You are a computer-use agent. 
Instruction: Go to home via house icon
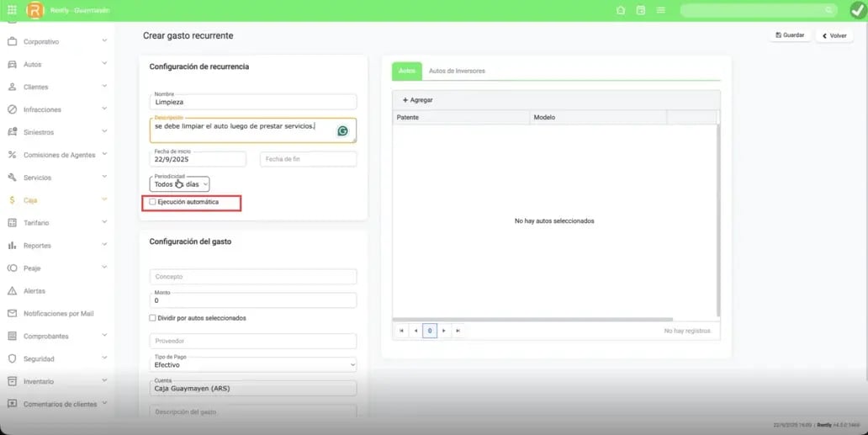621,10
